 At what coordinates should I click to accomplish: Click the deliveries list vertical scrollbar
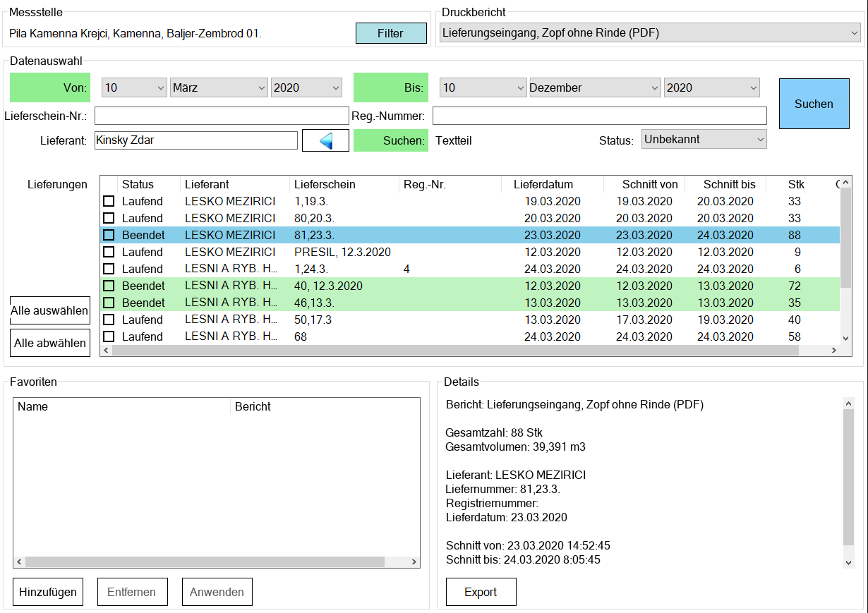[847, 261]
